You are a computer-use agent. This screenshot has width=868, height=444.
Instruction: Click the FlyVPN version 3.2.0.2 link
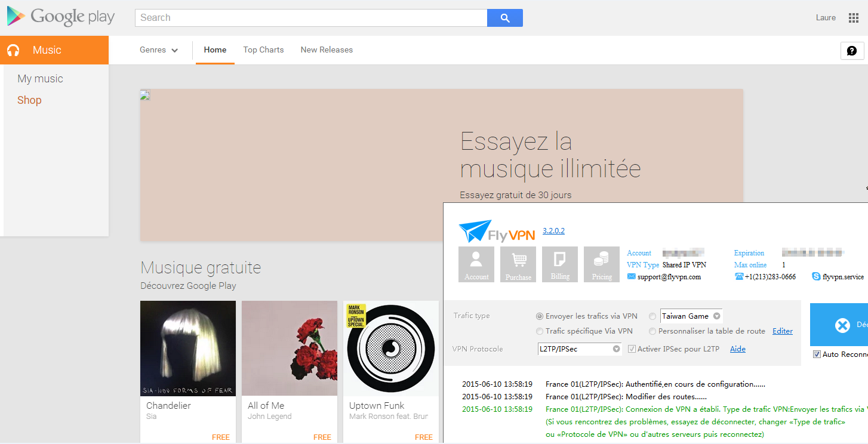(553, 231)
